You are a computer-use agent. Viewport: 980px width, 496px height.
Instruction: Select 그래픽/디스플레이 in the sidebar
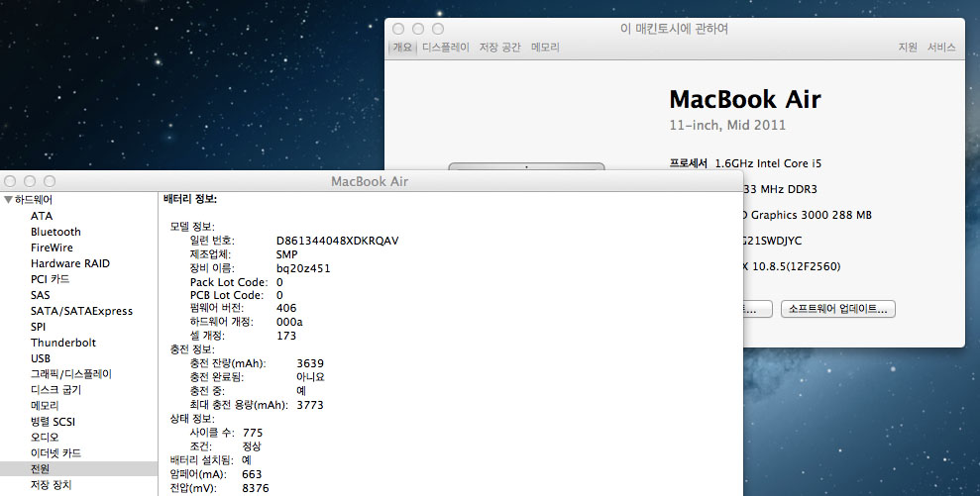(x=70, y=374)
